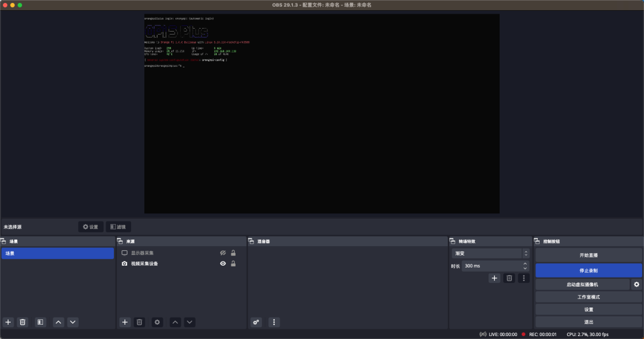Click 启动虚拟摄像机 button

583,284
